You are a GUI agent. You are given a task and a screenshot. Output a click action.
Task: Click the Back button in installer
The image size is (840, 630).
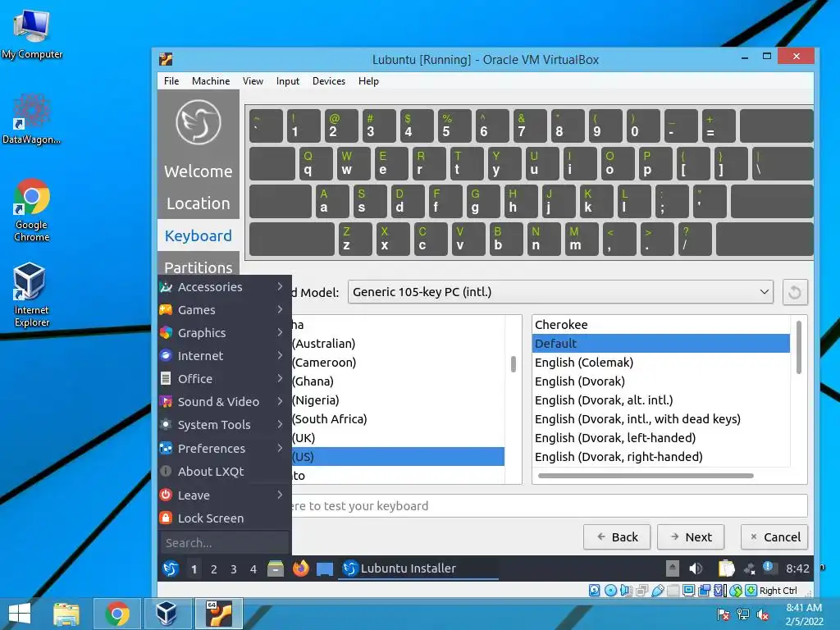(617, 536)
